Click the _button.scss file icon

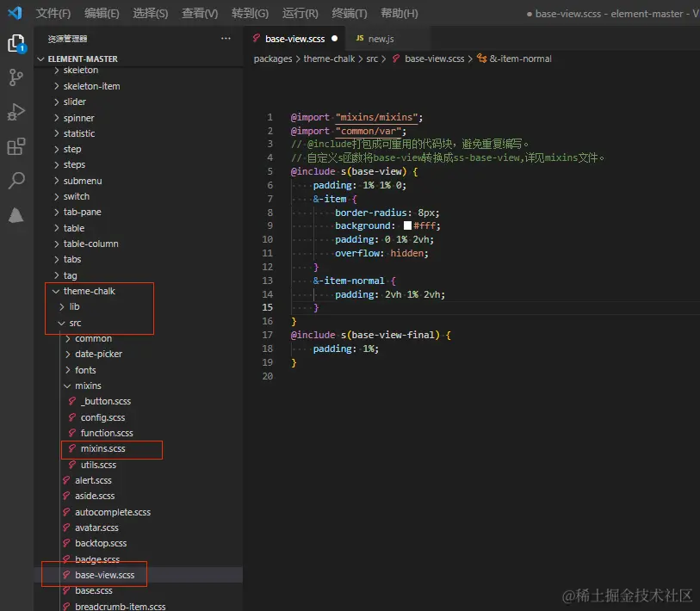(71, 401)
